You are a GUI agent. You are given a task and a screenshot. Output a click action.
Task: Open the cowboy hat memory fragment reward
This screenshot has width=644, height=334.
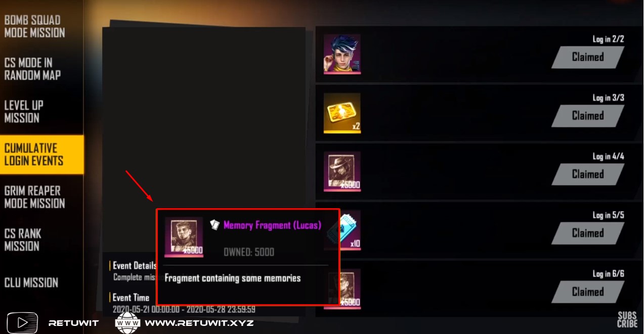pyautogui.click(x=342, y=171)
